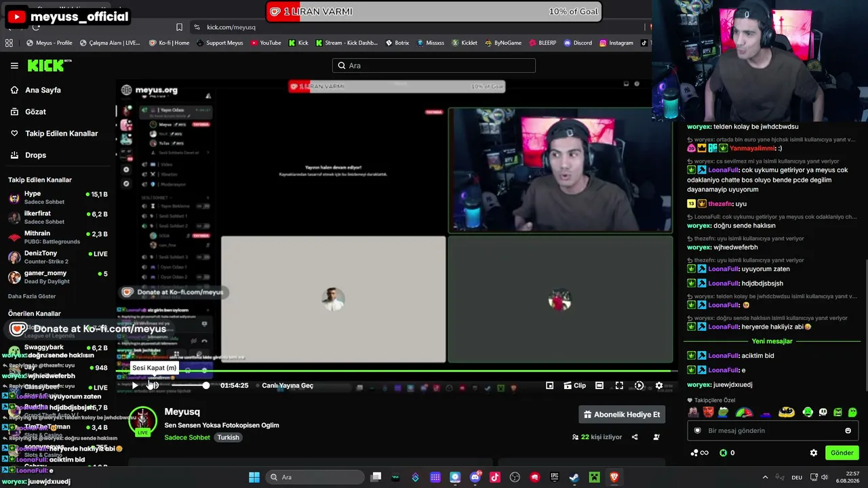Navigate to Ana Sayfa in the sidebar
The width and height of the screenshot is (868, 488).
point(43,90)
